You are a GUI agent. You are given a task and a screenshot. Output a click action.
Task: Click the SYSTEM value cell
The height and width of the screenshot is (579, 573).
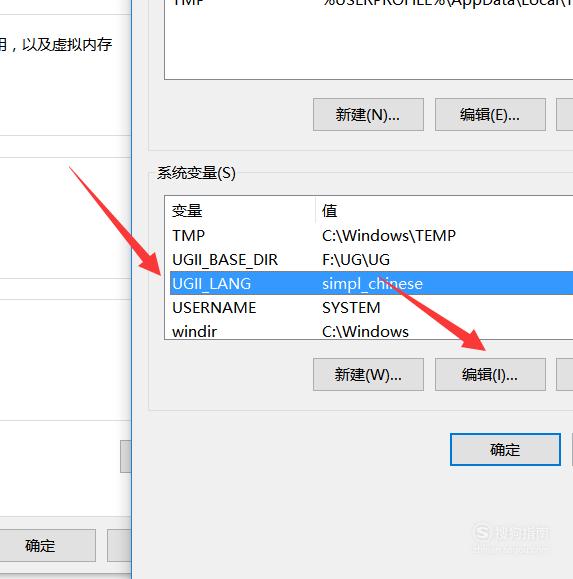(x=351, y=308)
